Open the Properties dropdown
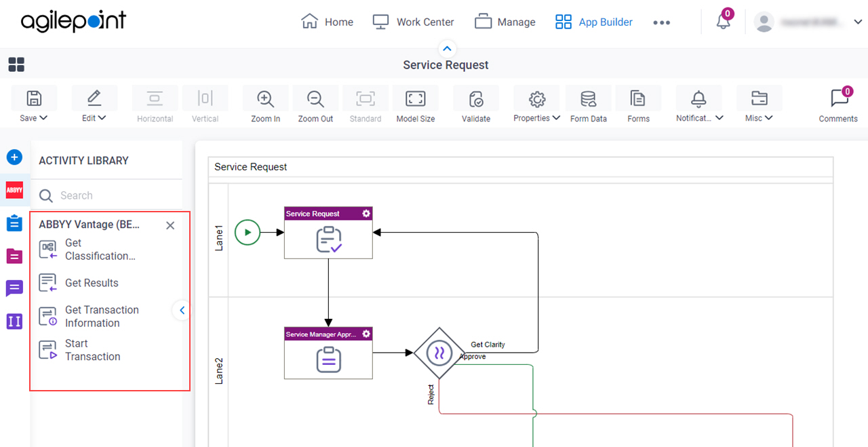 [536, 104]
